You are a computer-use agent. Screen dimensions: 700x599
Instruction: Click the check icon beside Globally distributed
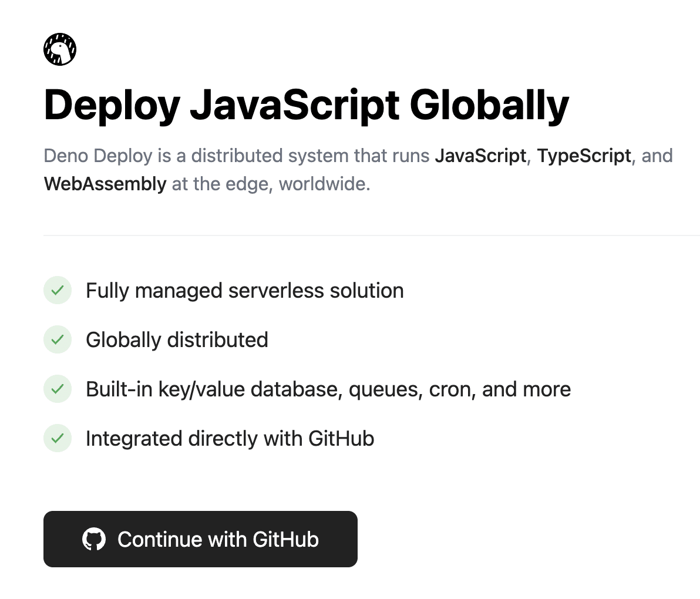pyautogui.click(x=58, y=339)
